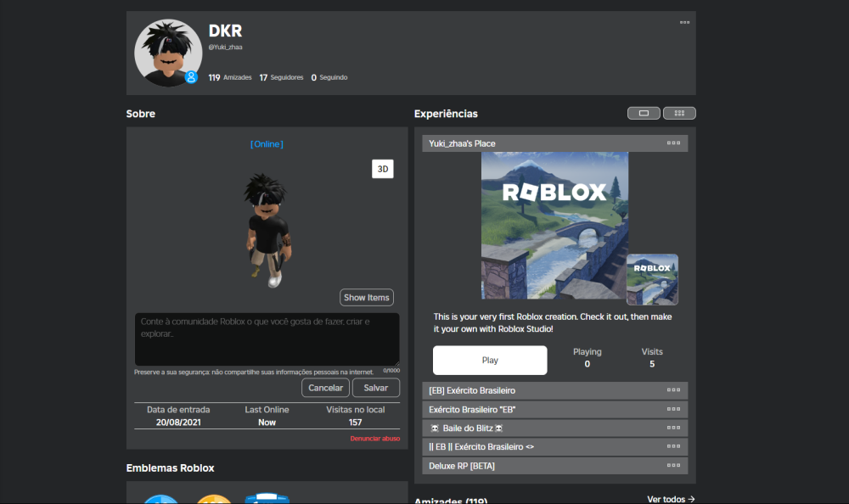Click Show Items under the avatar

(367, 297)
